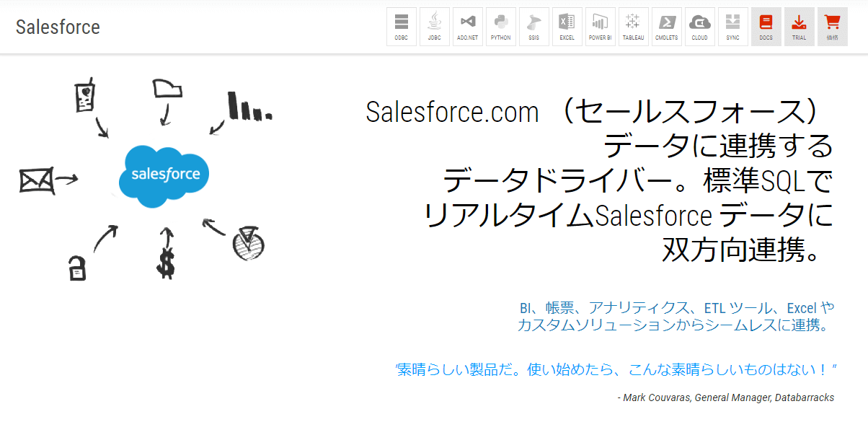The height and width of the screenshot is (422, 868).
Task: Open the 価格 shopping cart button
Action: 832,27
